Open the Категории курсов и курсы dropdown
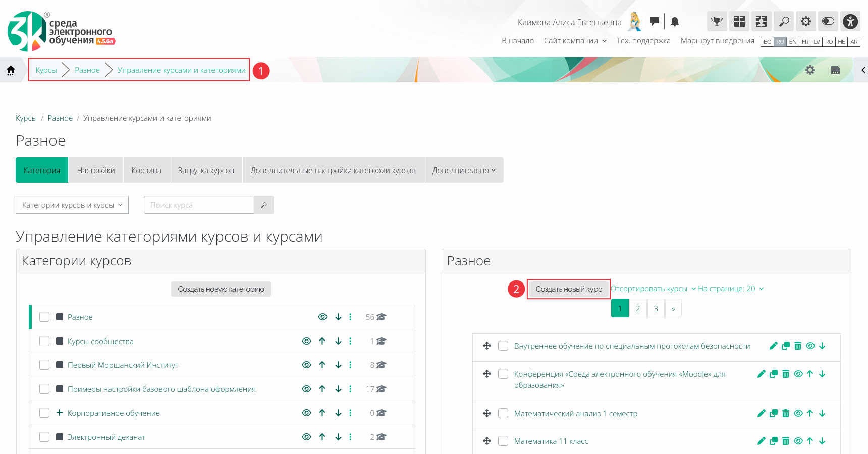This screenshot has width=868, height=454. [72, 205]
